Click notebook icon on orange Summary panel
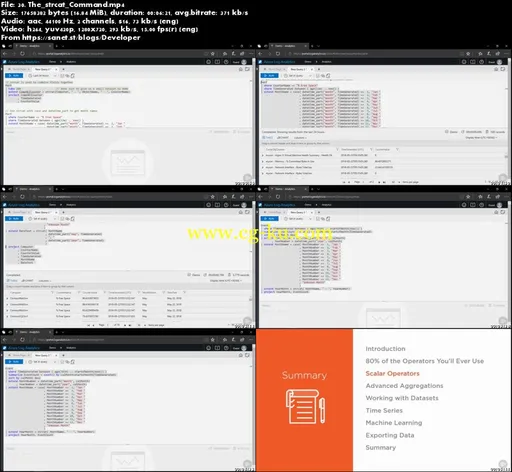Image resolution: width=512 pixels, height=472 pixels. pyautogui.click(x=305, y=407)
